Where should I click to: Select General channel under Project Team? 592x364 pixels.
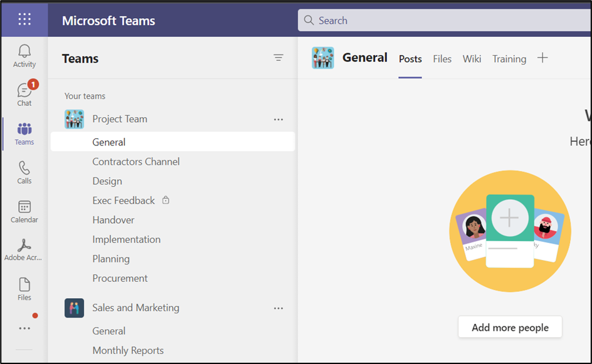(x=173, y=142)
